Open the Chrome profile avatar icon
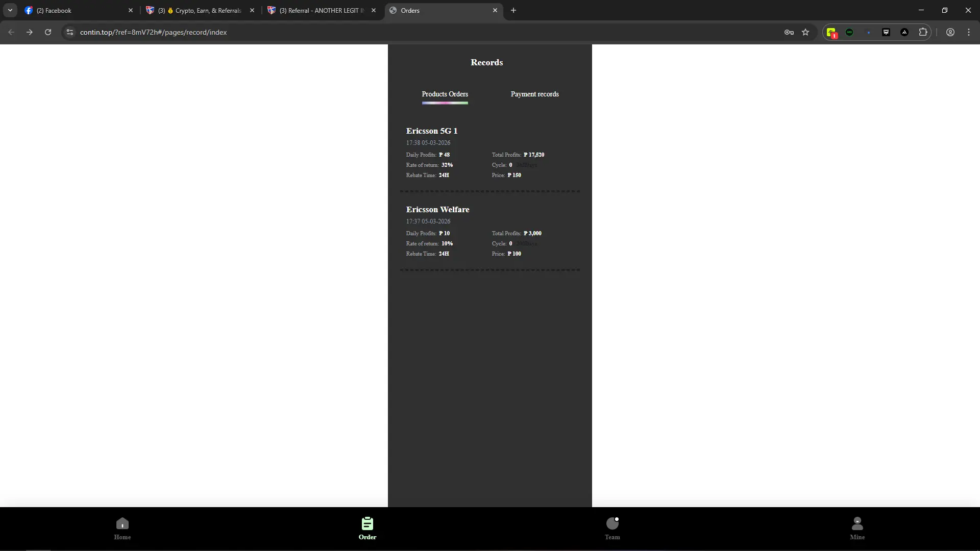 (x=950, y=32)
